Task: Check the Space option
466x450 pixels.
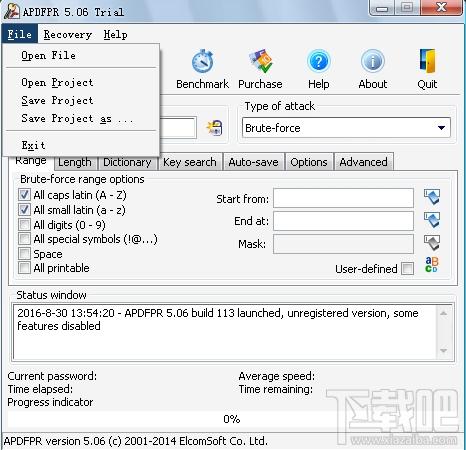Action: point(24,253)
